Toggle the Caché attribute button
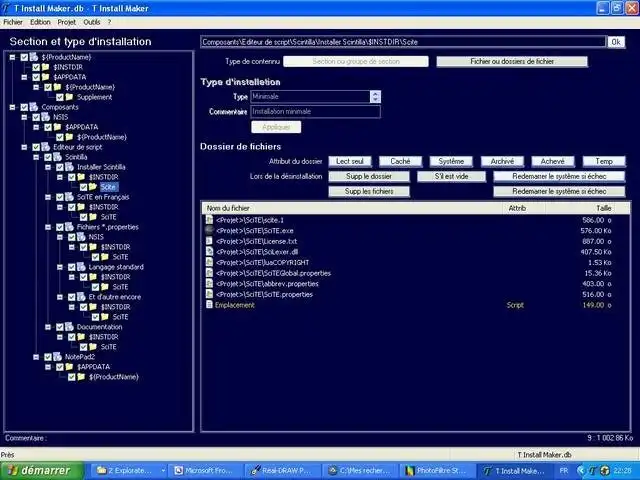 coord(400,161)
